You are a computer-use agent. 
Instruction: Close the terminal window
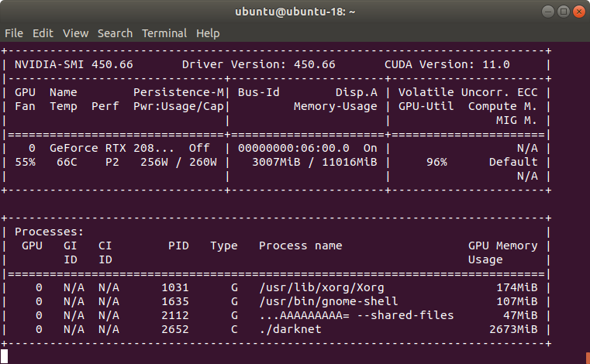click(x=578, y=12)
